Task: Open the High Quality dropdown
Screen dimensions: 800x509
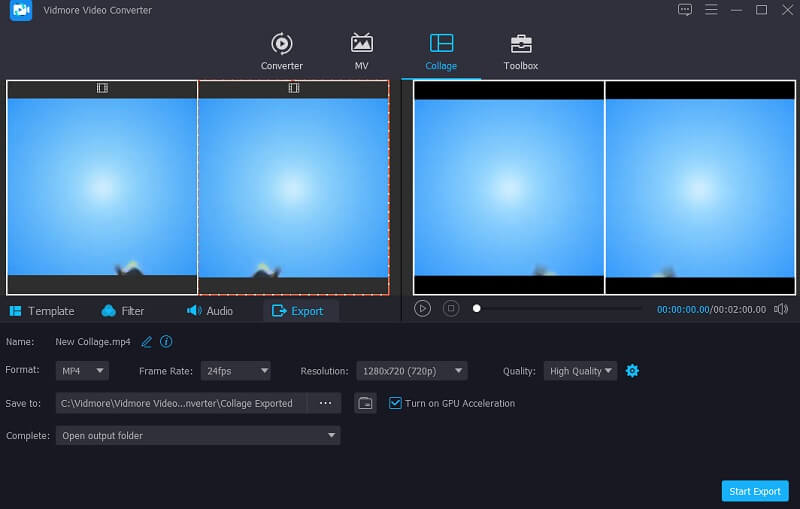Action: click(x=580, y=371)
